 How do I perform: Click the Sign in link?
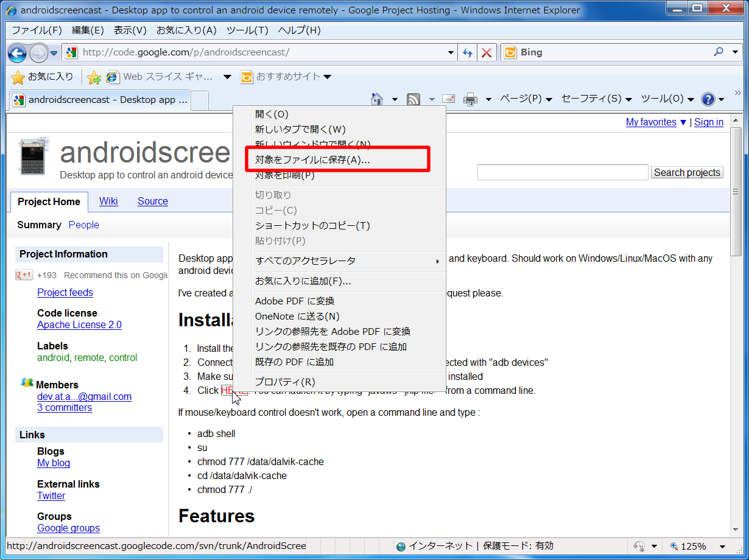709,122
